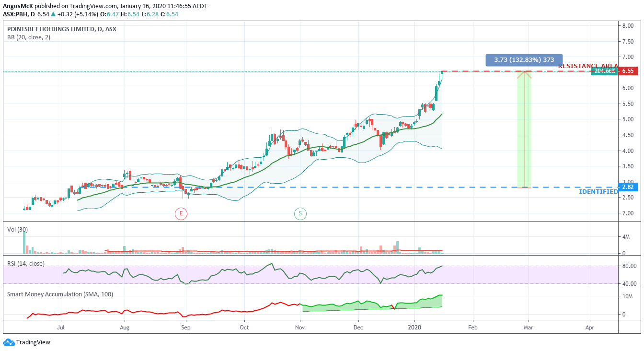Click the 10M accumulation axis value

[x=627, y=296]
